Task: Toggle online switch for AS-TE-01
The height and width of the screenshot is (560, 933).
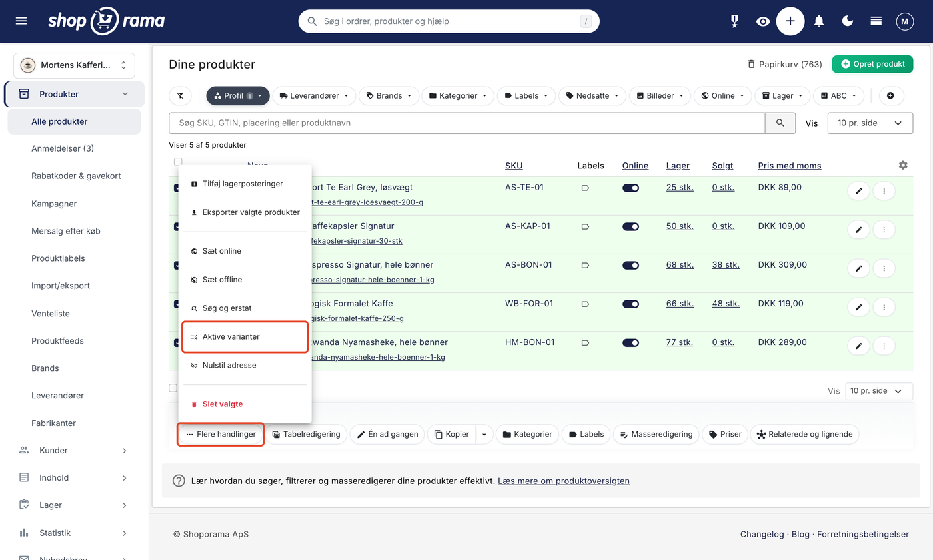Action: point(631,188)
